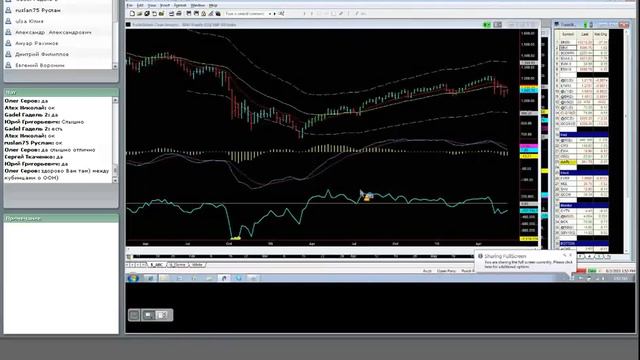Click the message Сергей Ткаченко: да

pos(33,157)
